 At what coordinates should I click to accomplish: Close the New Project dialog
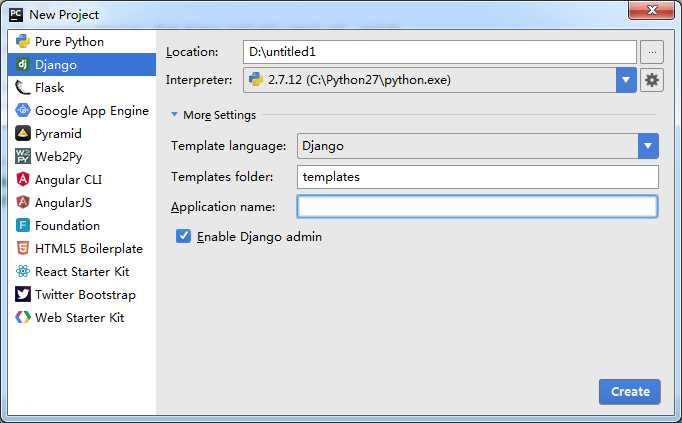651,10
